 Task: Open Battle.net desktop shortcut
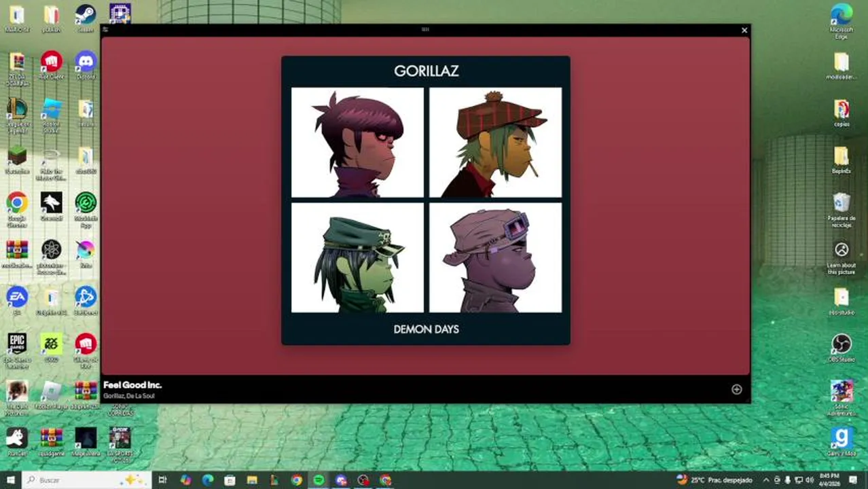click(x=86, y=300)
